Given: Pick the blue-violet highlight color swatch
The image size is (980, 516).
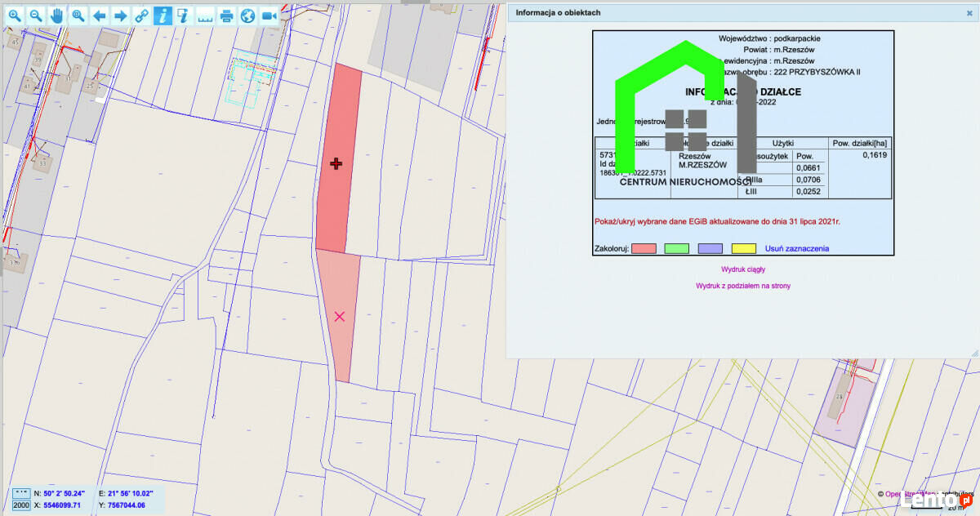Looking at the screenshot, I should [x=711, y=248].
